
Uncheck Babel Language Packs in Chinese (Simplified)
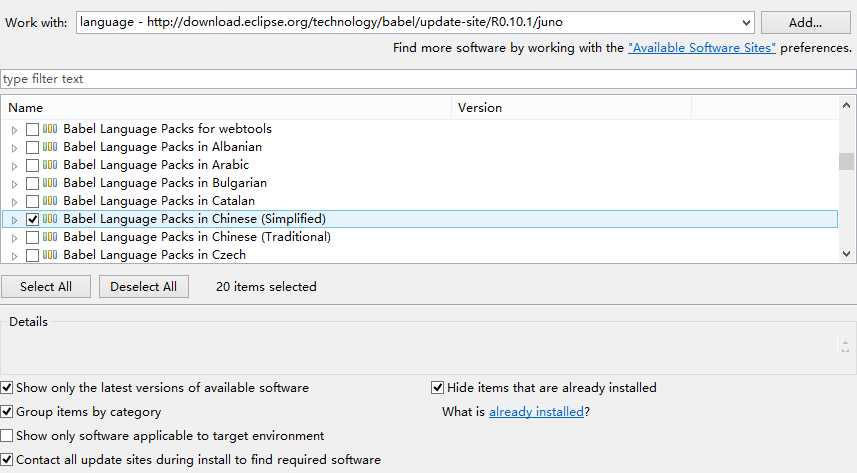pos(32,220)
